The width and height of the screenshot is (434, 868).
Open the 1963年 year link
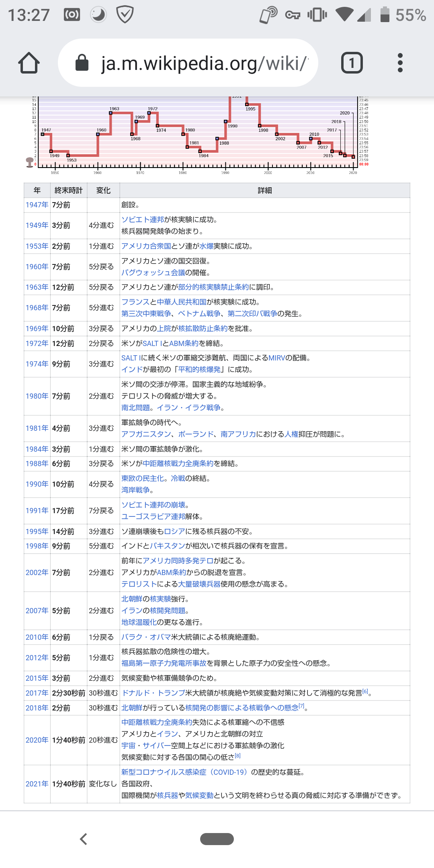click(x=37, y=287)
